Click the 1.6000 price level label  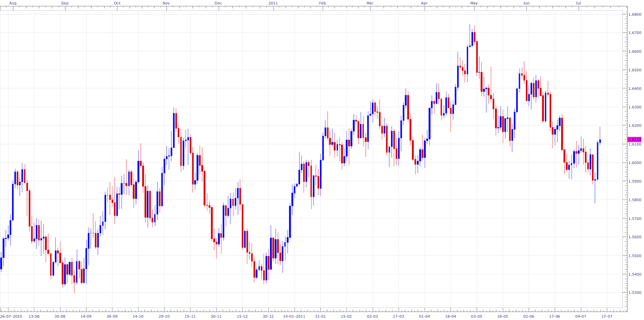(x=635, y=163)
